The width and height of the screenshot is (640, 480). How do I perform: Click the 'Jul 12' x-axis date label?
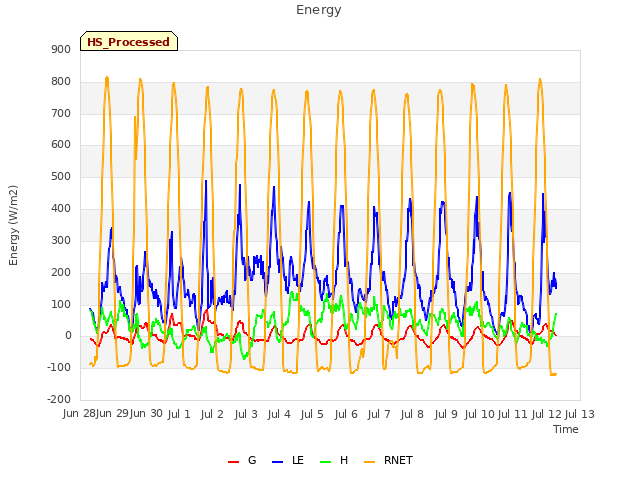click(546, 414)
